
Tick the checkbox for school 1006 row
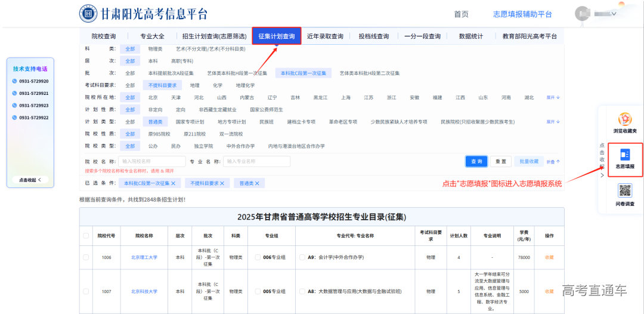(x=86, y=257)
